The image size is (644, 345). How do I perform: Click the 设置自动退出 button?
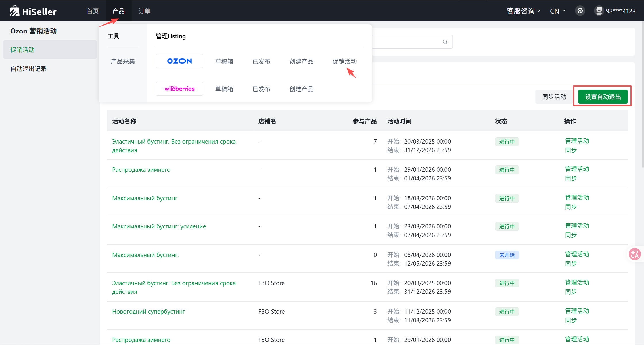click(603, 97)
